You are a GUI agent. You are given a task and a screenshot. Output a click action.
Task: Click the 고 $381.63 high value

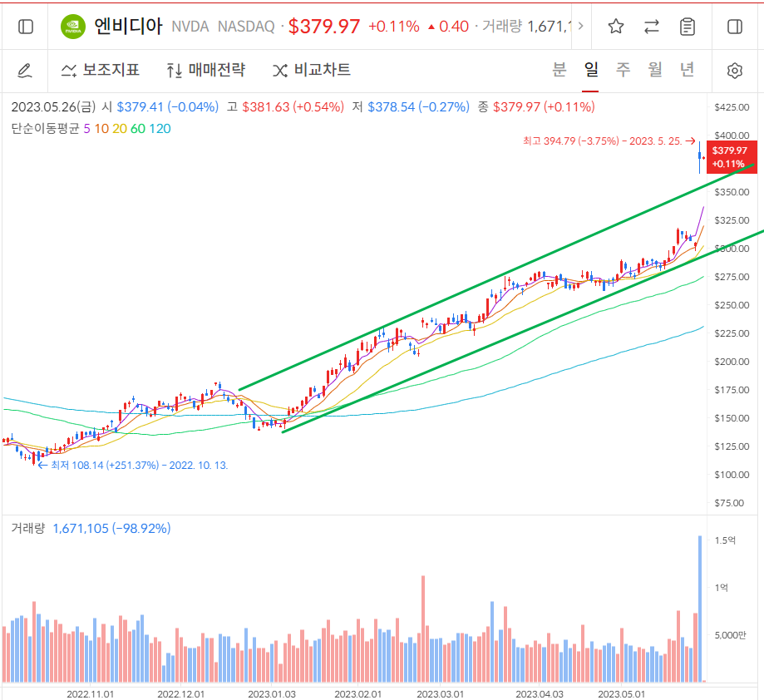pos(285,107)
